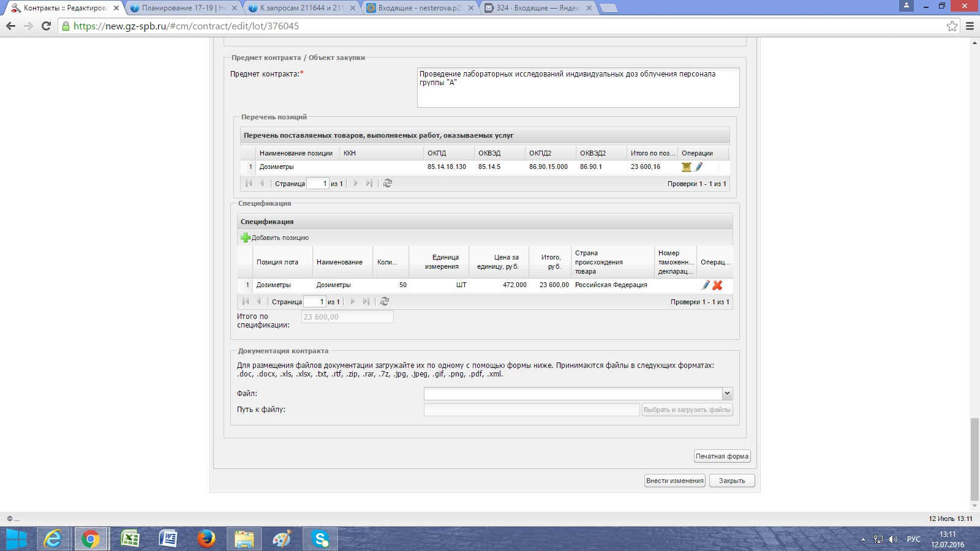The width and height of the screenshot is (980, 551).
Task: Open the supplied items list icon for Дозиметры
Action: coord(687,167)
